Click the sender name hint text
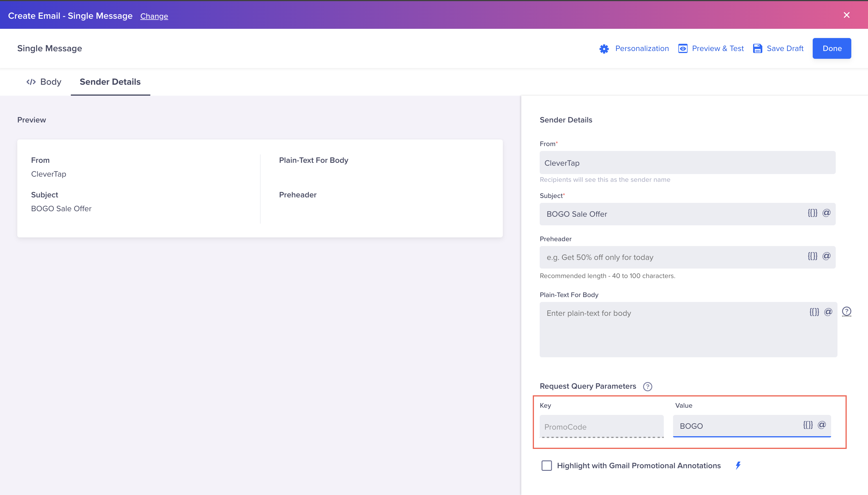Screen dimensions: 868x495 605,180
